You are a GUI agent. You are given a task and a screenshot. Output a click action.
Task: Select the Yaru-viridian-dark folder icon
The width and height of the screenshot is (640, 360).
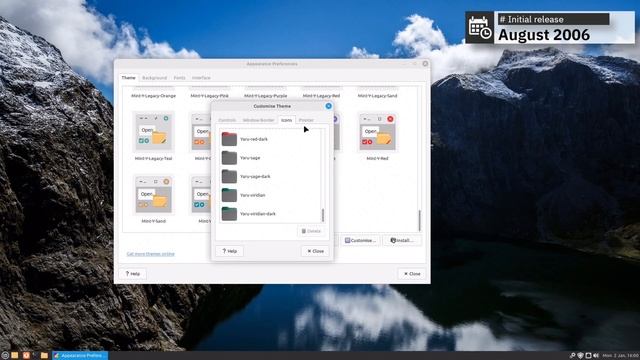(229, 214)
